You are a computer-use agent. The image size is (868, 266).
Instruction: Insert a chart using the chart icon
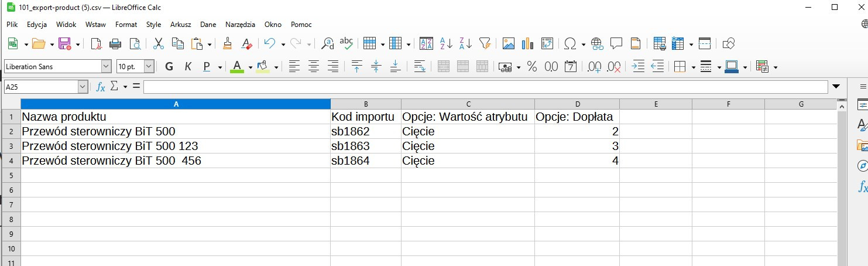528,43
